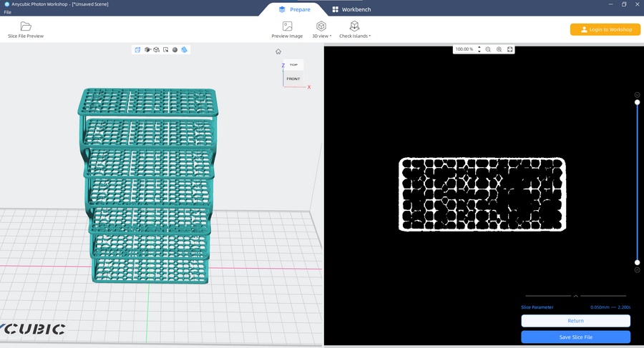
Task: Click the Save Slice File button
Action: click(575, 337)
